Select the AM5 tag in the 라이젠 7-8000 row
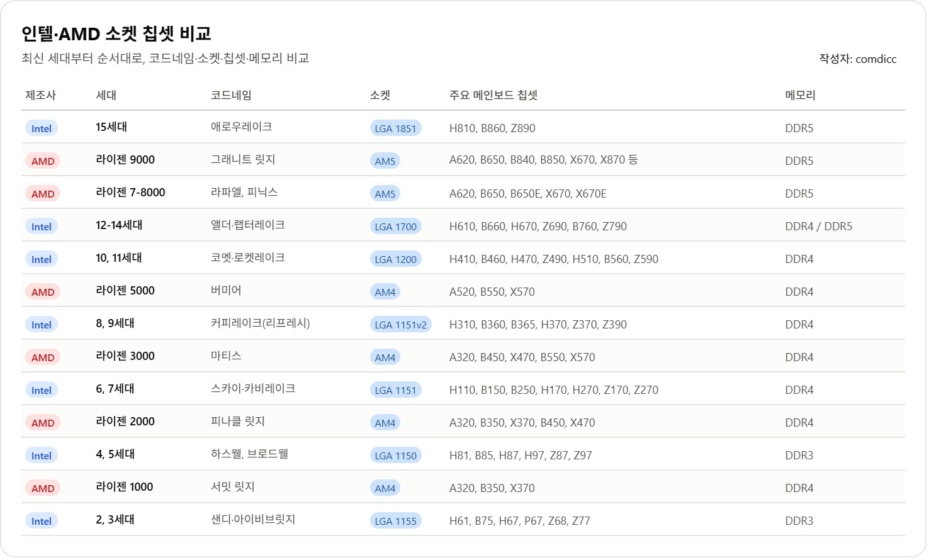The image size is (929, 560). 385,194
